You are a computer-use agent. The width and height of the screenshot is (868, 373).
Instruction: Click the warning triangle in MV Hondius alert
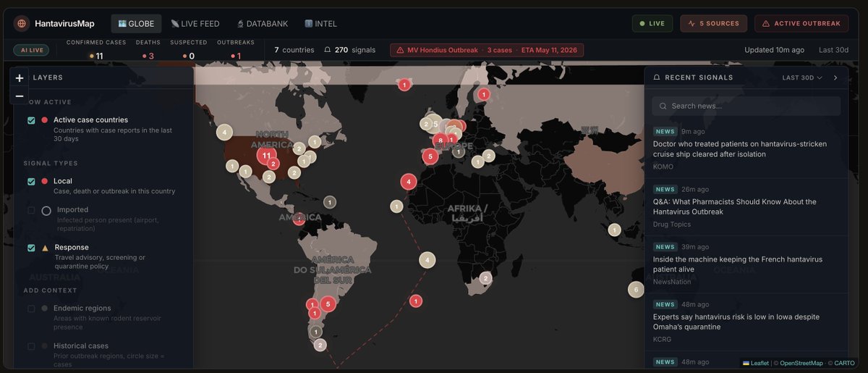[400, 50]
